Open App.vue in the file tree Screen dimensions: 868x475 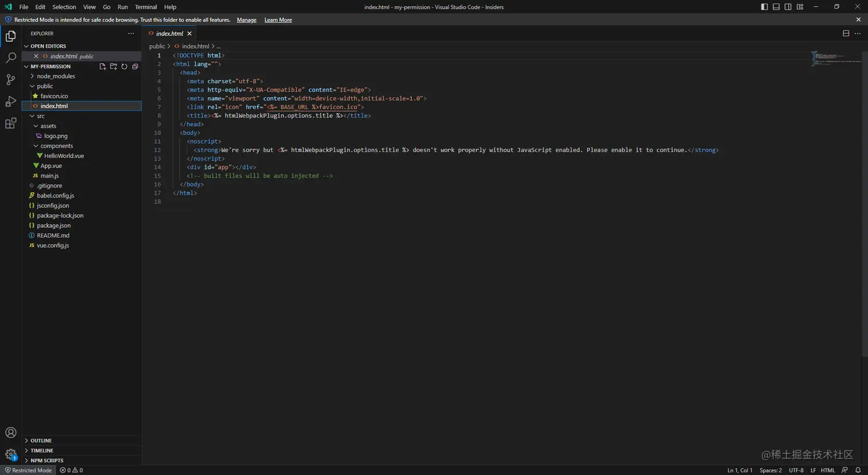click(x=82, y=166)
